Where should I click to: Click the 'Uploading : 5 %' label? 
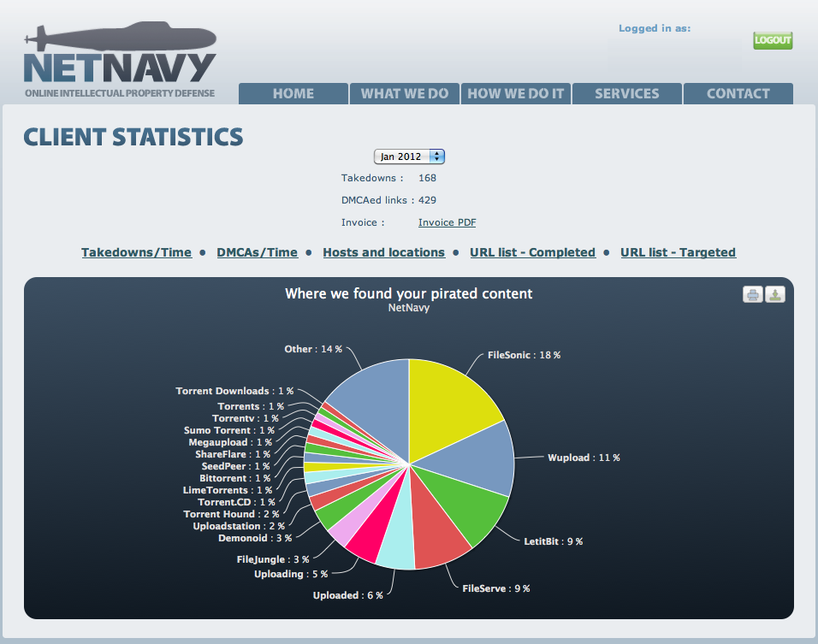(291, 574)
